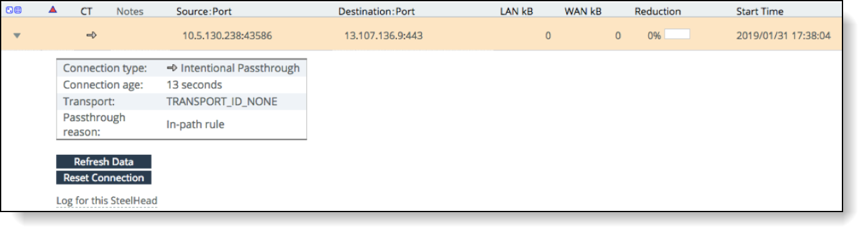Click the Refresh Data button

[x=104, y=162]
